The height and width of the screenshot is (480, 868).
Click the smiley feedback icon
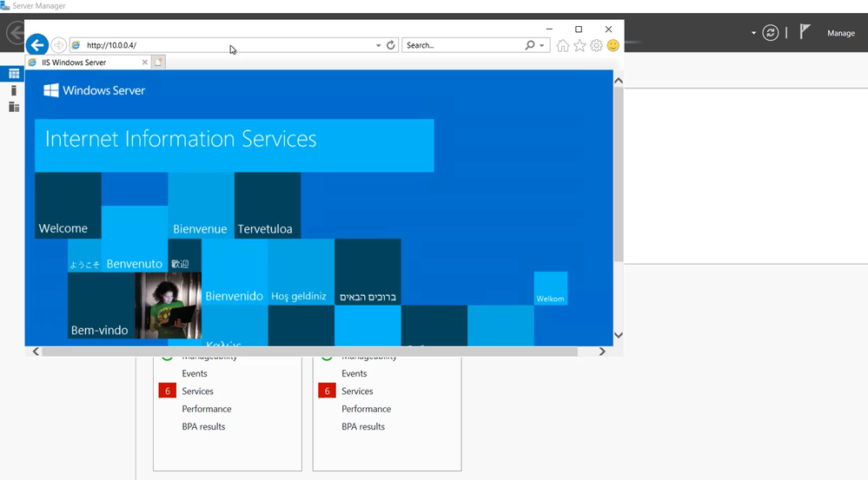click(x=613, y=45)
